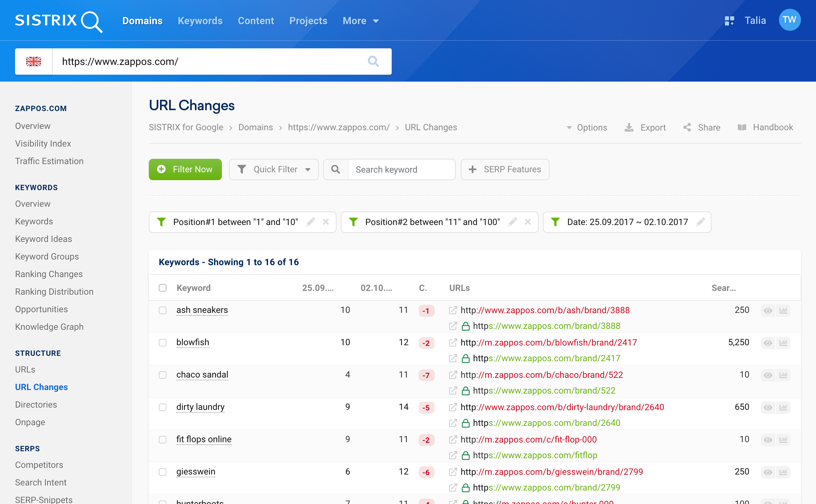The width and height of the screenshot is (816, 504).
Task: Check the ash sneakers row checkbox
Action: [x=163, y=310]
